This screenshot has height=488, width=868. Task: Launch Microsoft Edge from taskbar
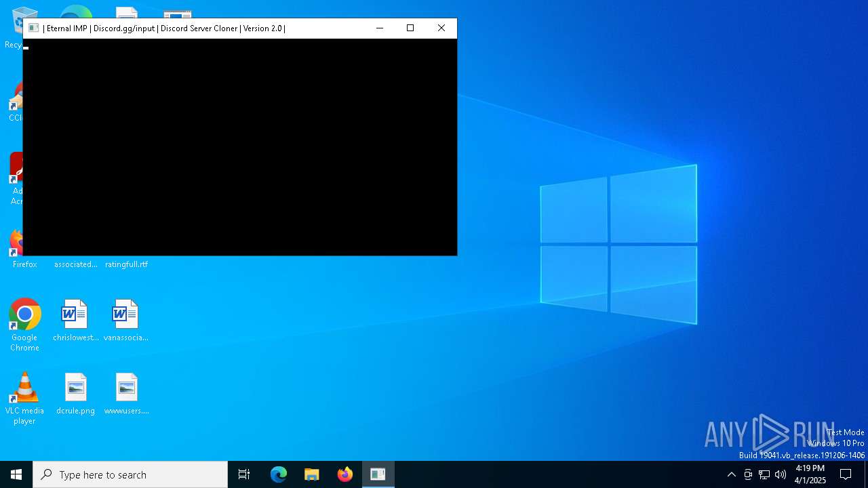[279, 474]
